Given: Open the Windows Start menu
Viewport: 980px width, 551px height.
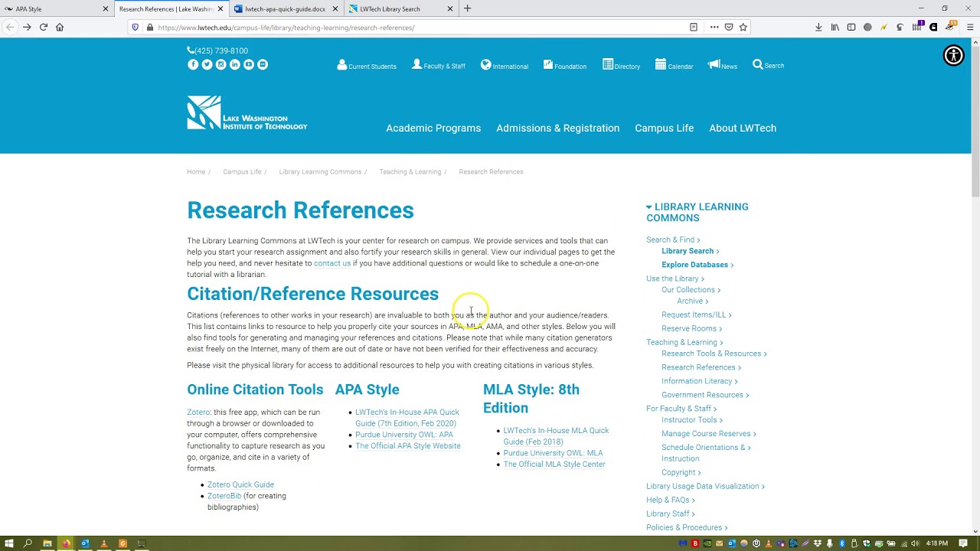Looking at the screenshot, I should click(8, 543).
